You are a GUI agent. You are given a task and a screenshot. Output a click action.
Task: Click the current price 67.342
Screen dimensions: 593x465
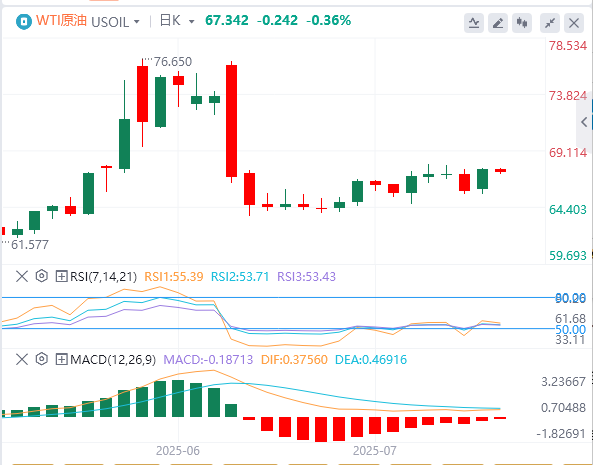227,20
